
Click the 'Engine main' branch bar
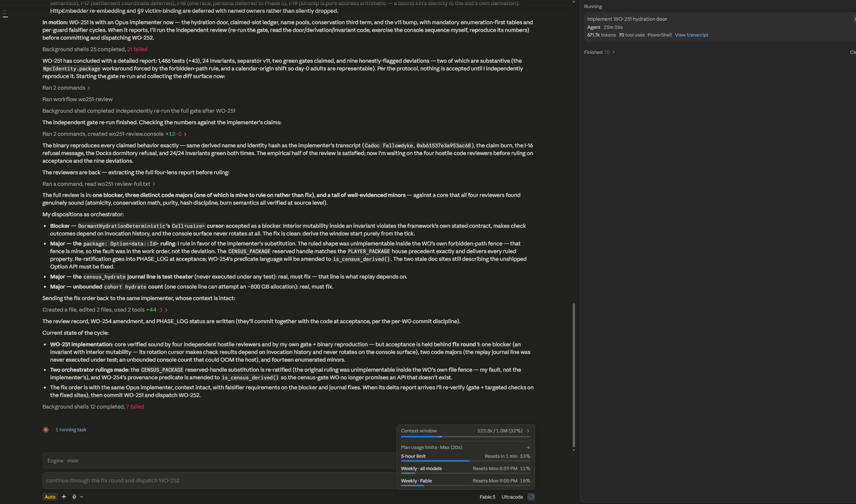pos(219,461)
